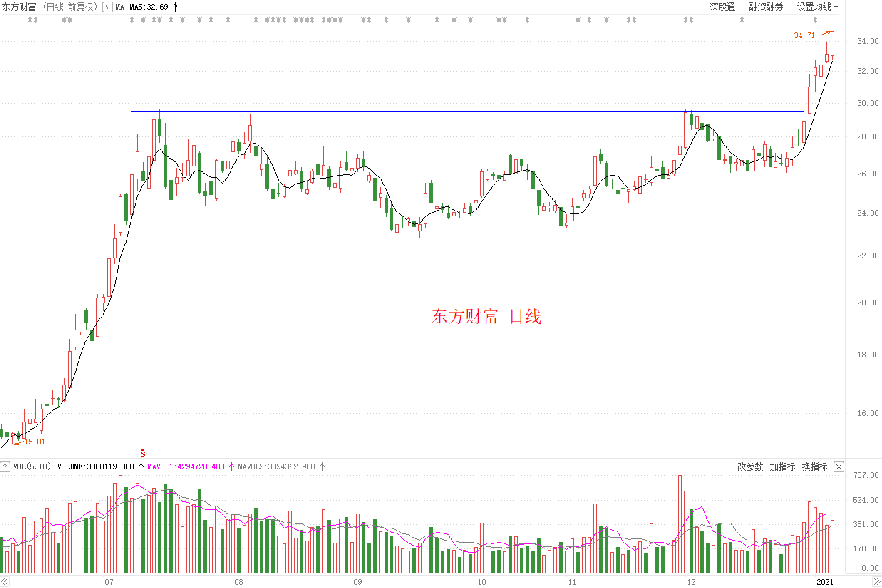The height and width of the screenshot is (588, 882).
Task: Click the MAVOL1:4294728.400 reading
Action: (186, 467)
